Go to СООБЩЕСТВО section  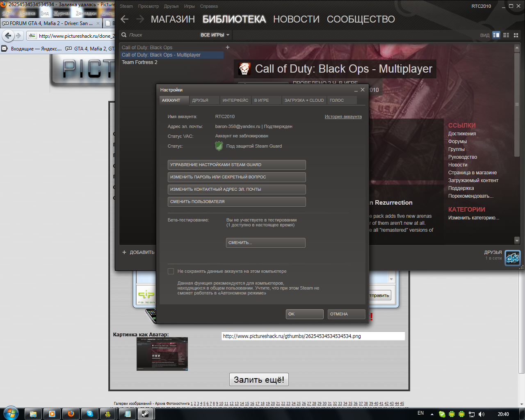[x=361, y=19]
